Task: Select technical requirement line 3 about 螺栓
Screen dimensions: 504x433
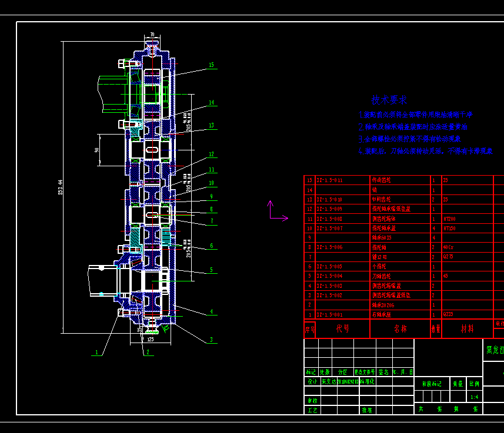Action: click(409, 139)
